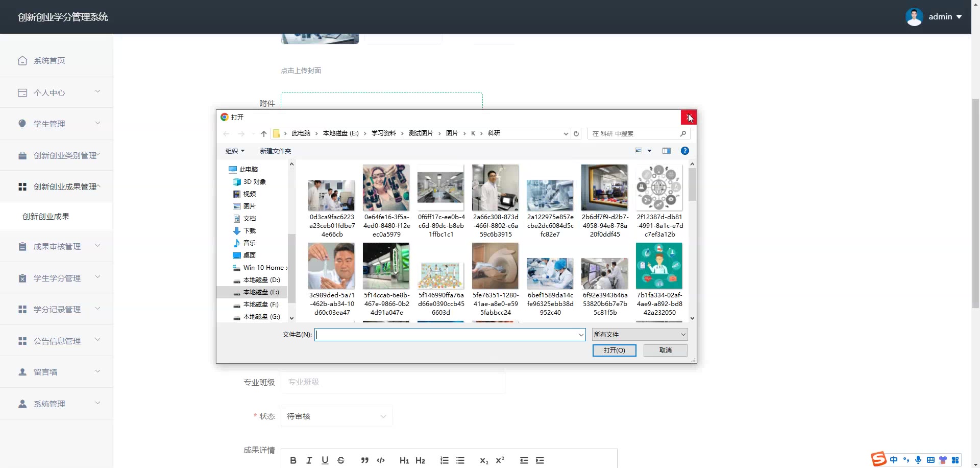Select the image file 2f12387d-db81
Screen dimensions: 980x468
[659, 201]
